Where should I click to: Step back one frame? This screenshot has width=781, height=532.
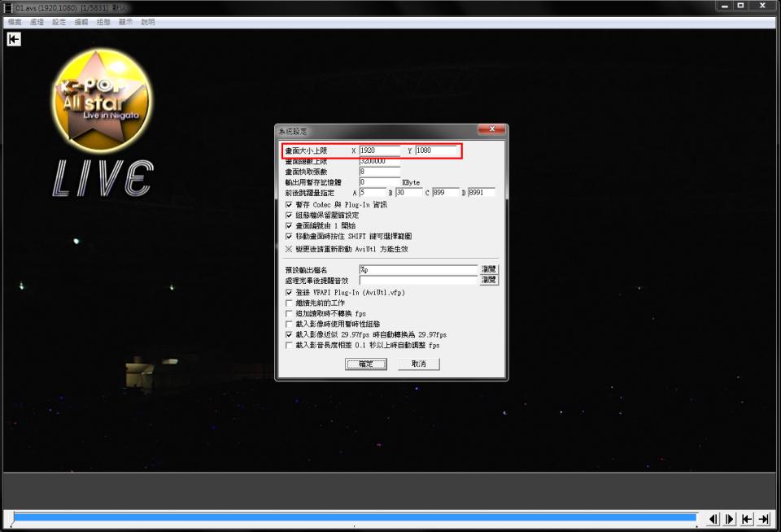[713, 519]
